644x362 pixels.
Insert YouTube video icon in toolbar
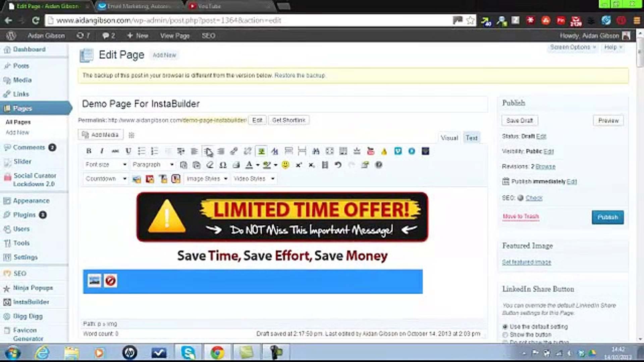(x=371, y=151)
